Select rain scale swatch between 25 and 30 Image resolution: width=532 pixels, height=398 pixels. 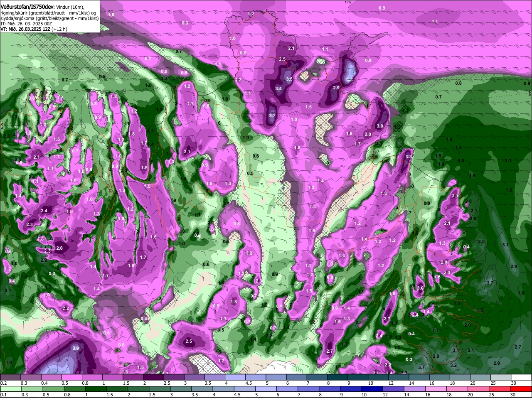pyautogui.click(x=500, y=389)
